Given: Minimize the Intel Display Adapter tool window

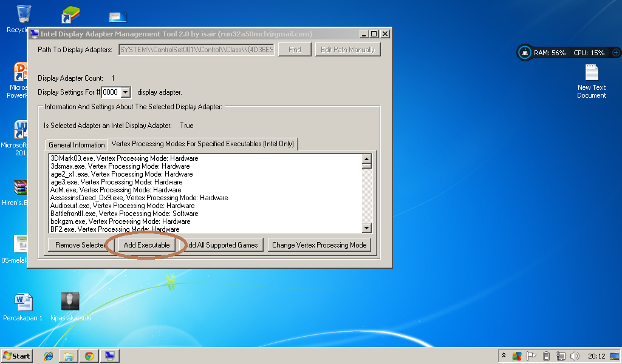Looking at the screenshot, I should pyautogui.click(x=364, y=34).
